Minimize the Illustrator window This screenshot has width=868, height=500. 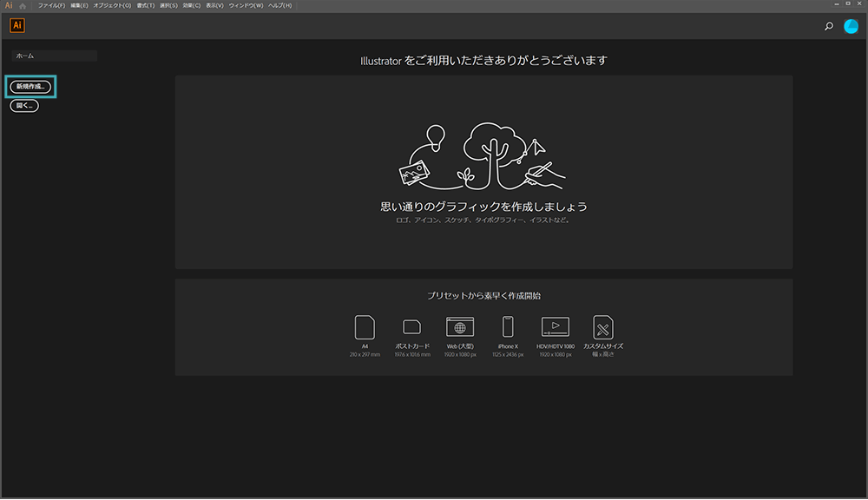coord(837,3)
